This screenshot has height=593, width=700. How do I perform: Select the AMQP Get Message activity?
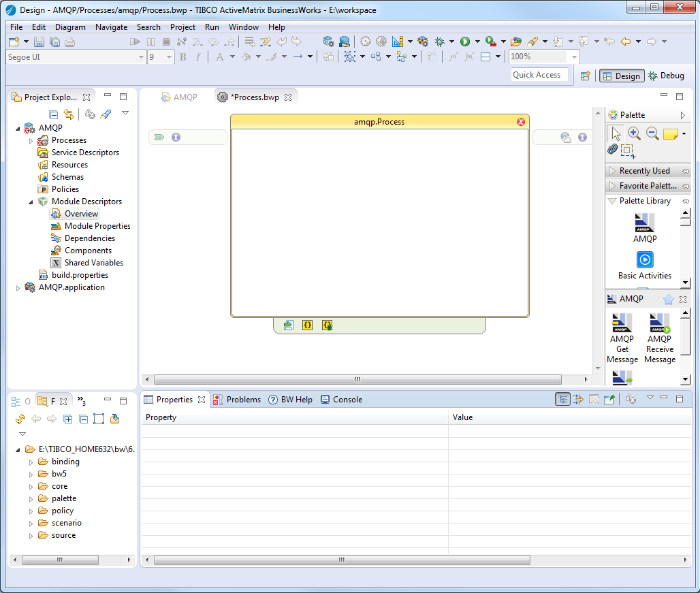coord(622,338)
